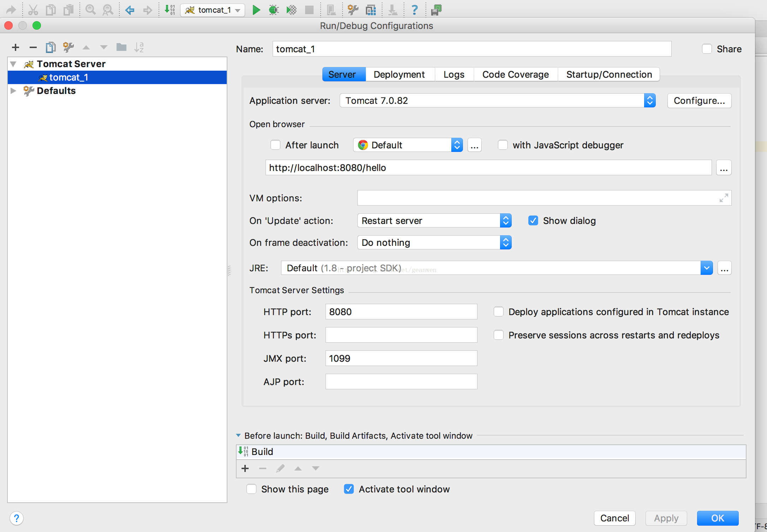Run tomcat_1 with Coverage icon
Screen dimensions: 767x532
point(291,10)
